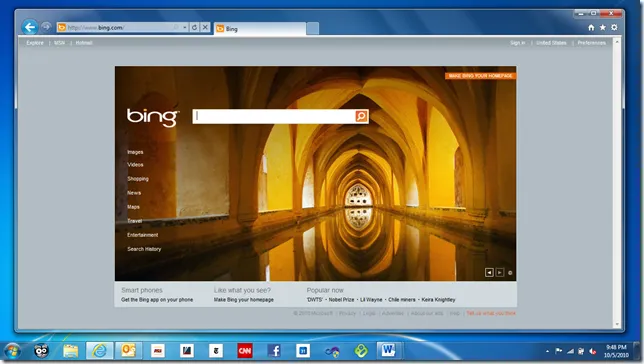The image size is (644, 364).
Task: Open the News category
Action: [x=134, y=193]
